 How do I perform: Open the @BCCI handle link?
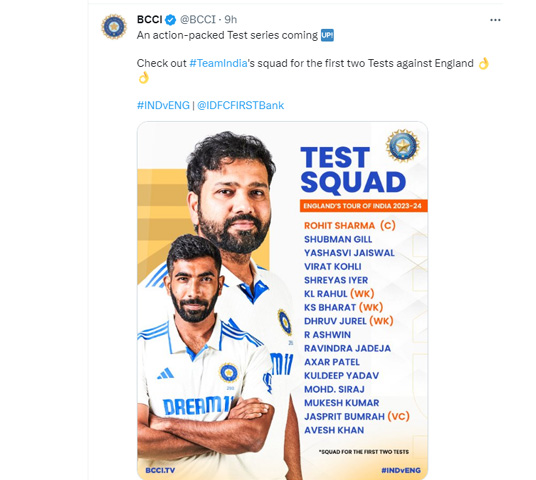click(x=198, y=19)
